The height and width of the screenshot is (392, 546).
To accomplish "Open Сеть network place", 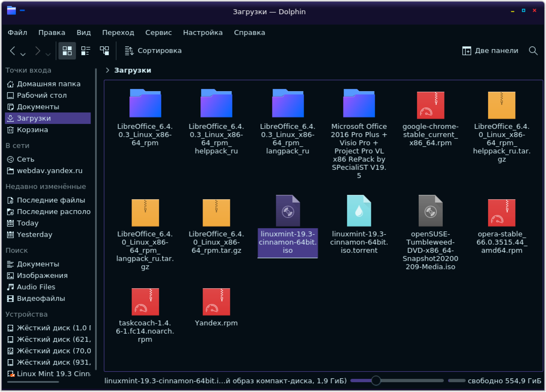I will click(48, 159).
